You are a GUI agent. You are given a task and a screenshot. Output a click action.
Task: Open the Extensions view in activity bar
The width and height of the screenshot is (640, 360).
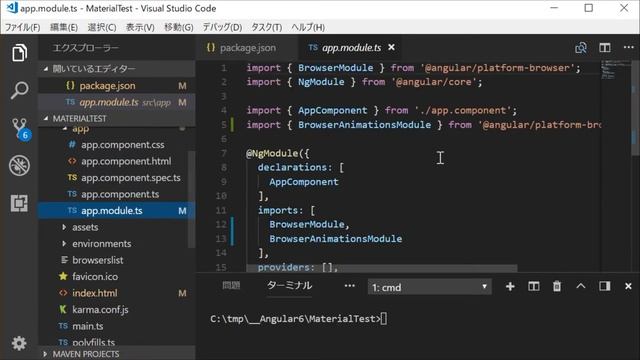(19, 203)
